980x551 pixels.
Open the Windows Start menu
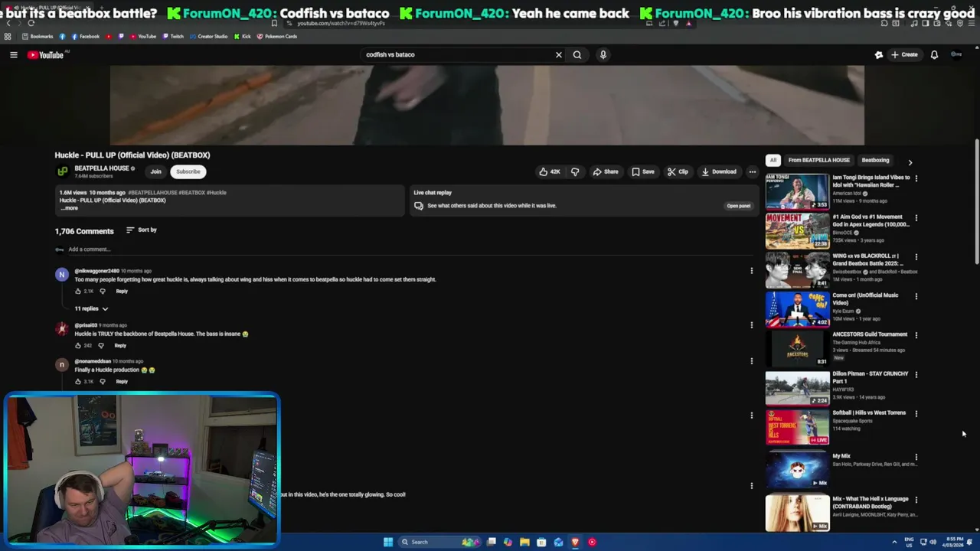pos(388,542)
